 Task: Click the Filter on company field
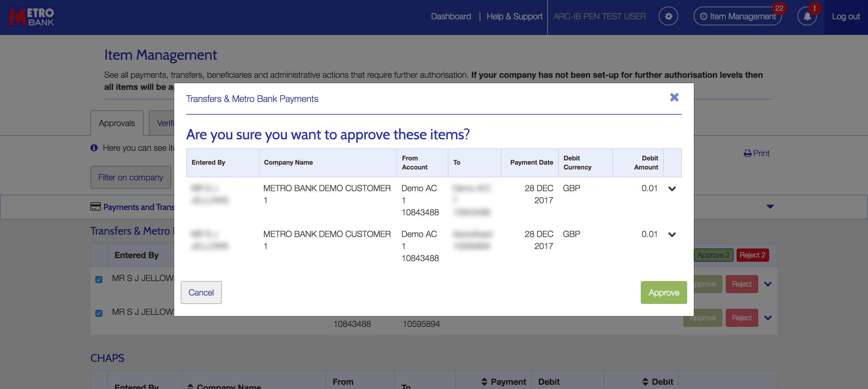[x=131, y=177]
